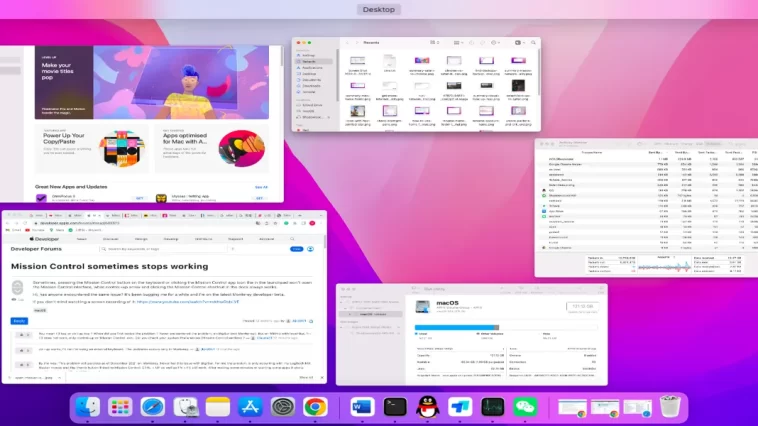Select the Documents item in the Finder sidebar
Viewport: 758px width, 426px height.
tap(311, 80)
